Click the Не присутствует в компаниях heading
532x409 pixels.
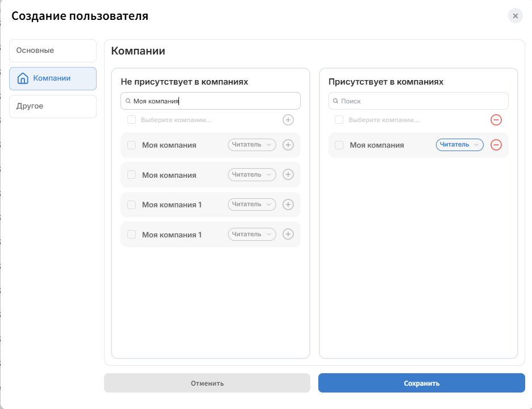tap(184, 82)
